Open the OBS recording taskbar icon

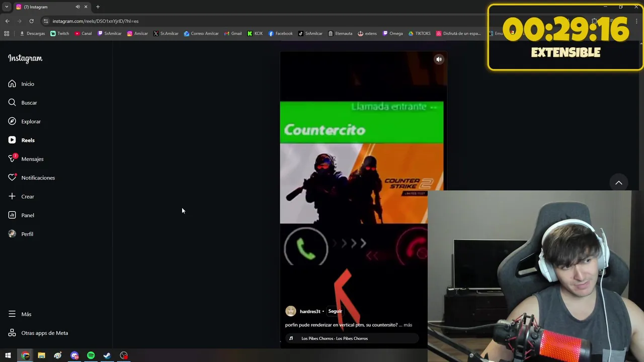click(x=124, y=355)
